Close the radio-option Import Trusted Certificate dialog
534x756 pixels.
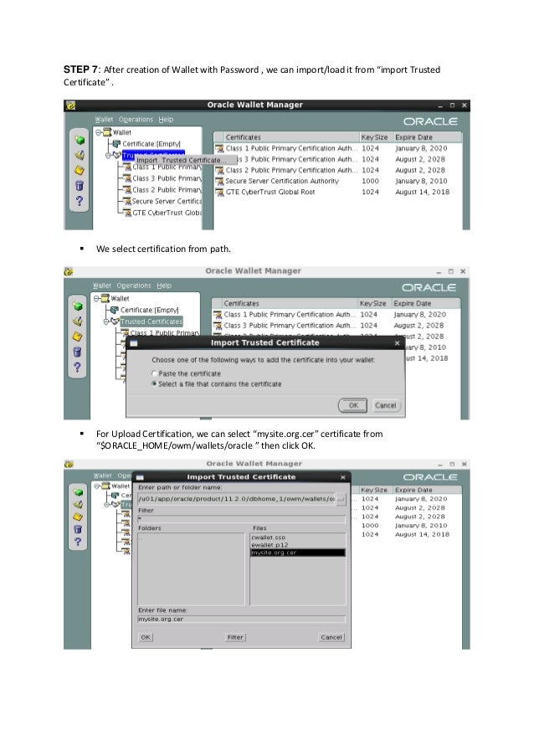click(397, 342)
